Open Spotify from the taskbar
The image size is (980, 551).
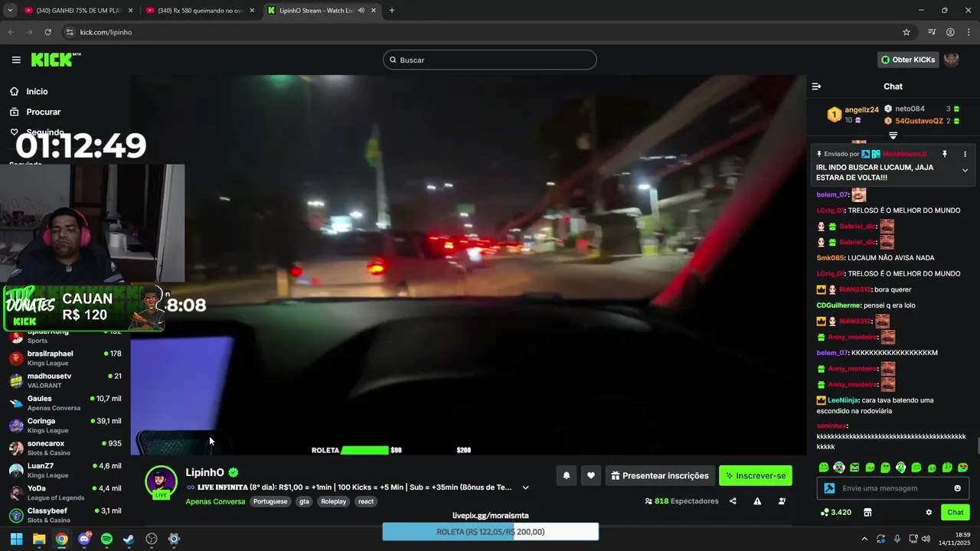(106, 539)
